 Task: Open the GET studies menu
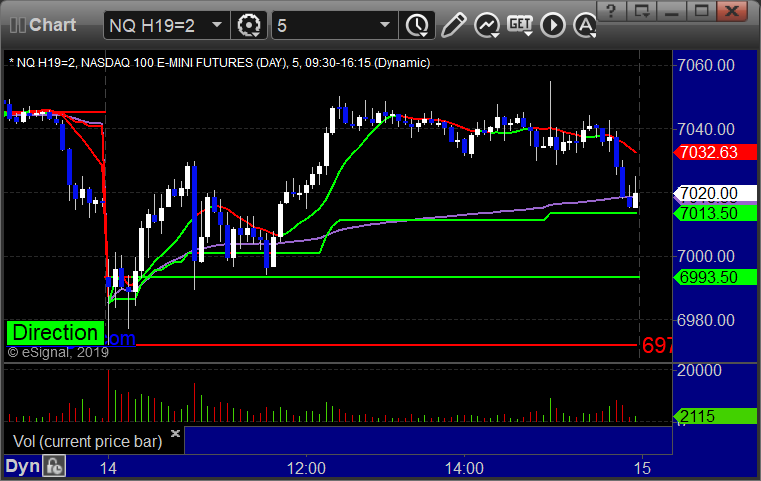520,25
